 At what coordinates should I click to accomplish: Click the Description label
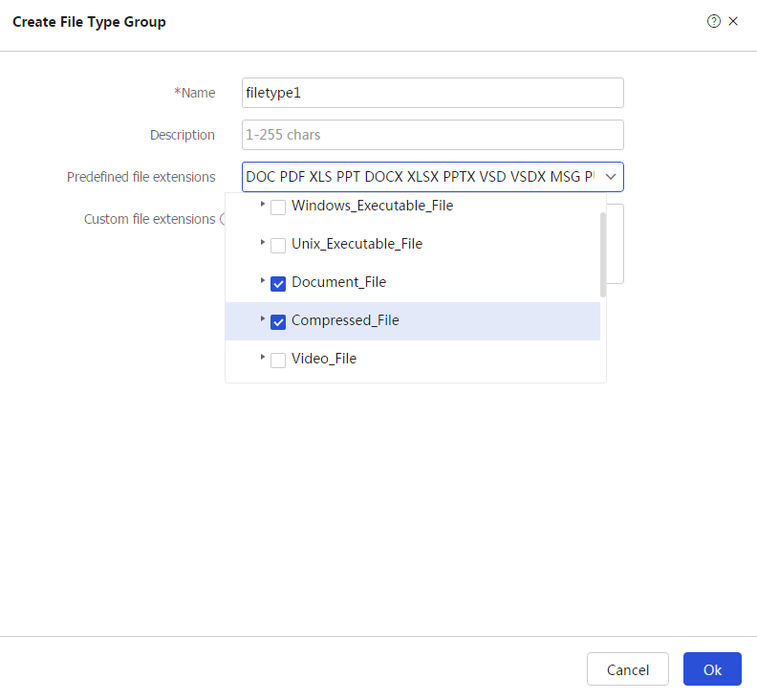click(183, 135)
